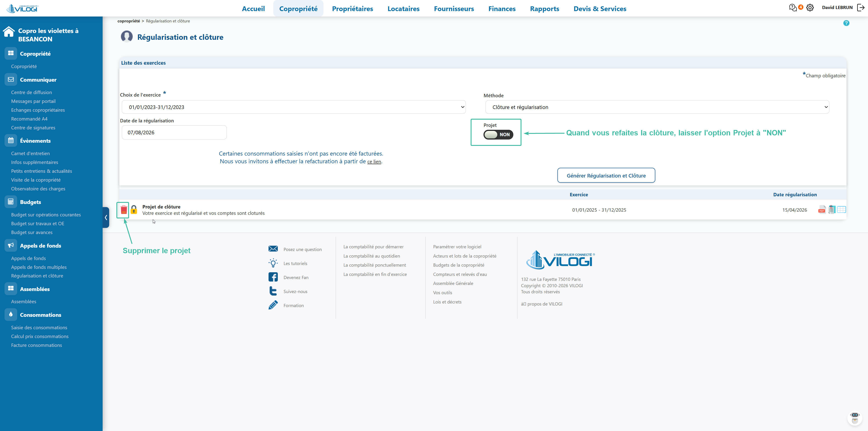
Task: Click the lightbulb icon beside Les tutoriels
Action: (x=273, y=263)
